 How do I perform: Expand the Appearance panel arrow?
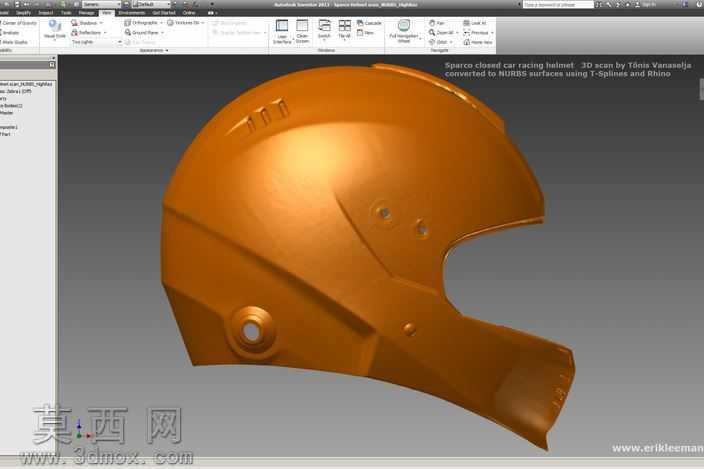[x=167, y=50]
